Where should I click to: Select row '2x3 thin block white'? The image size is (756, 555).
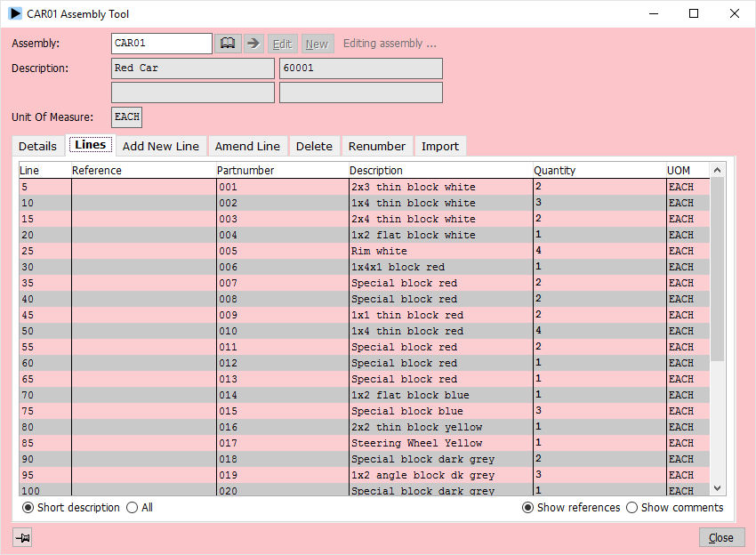pyautogui.click(x=365, y=187)
